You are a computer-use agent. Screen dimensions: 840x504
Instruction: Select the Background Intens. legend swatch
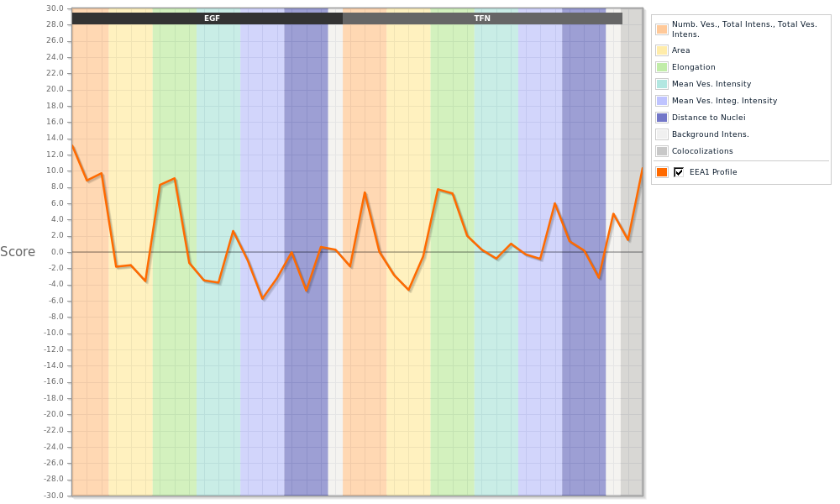pos(662,134)
